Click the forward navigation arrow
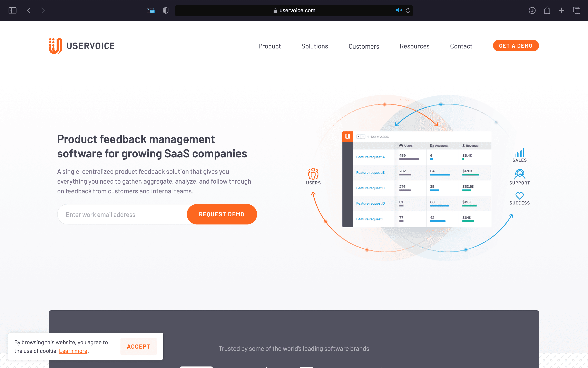 (43, 10)
